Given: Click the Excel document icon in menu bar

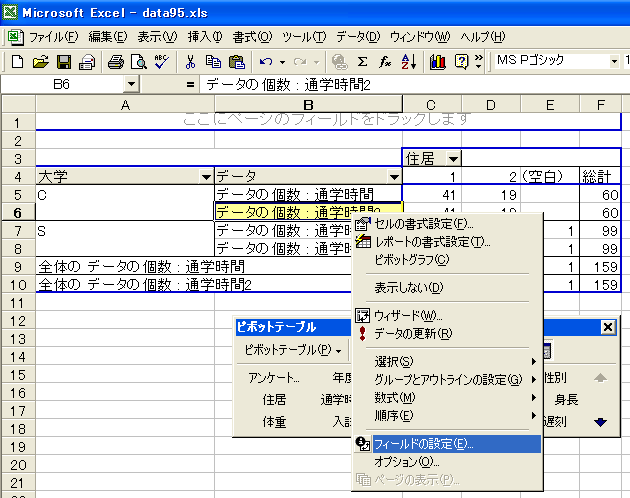Looking at the screenshot, I should pyautogui.click(x=15, y=37).
